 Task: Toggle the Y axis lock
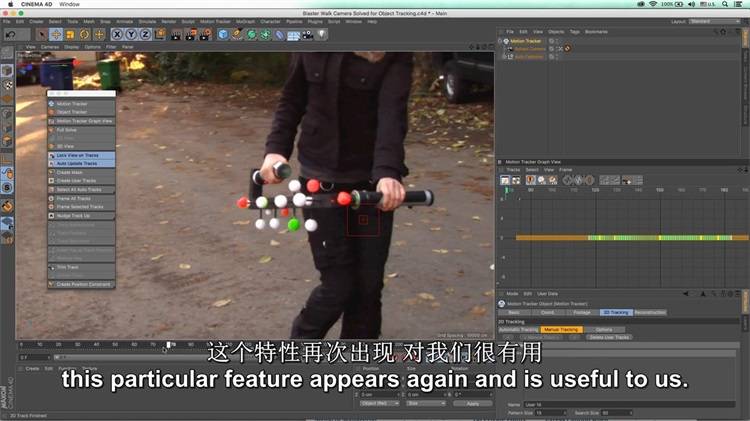pos(131,34)
